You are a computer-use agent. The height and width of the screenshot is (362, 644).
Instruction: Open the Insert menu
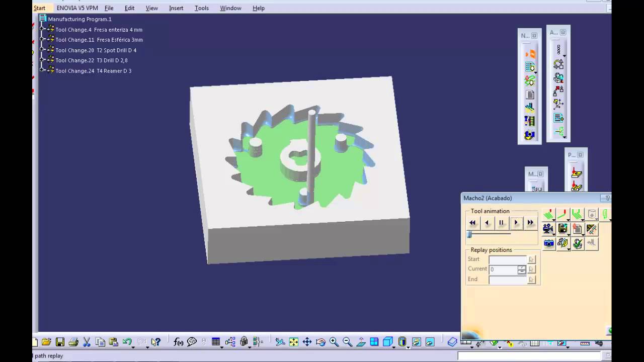176,8
